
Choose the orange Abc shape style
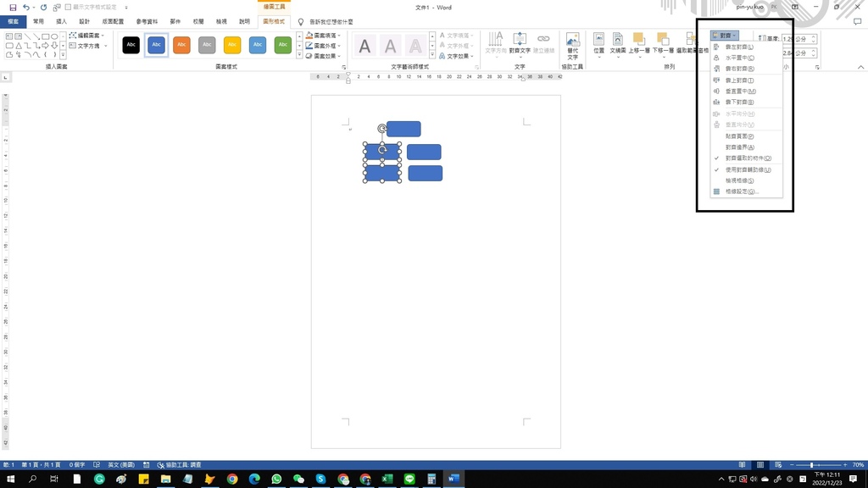click(181, 45)
